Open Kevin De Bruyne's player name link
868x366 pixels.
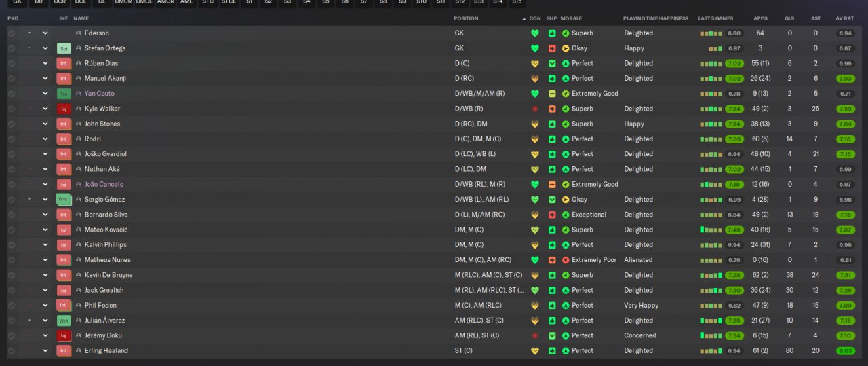(108, 275)
